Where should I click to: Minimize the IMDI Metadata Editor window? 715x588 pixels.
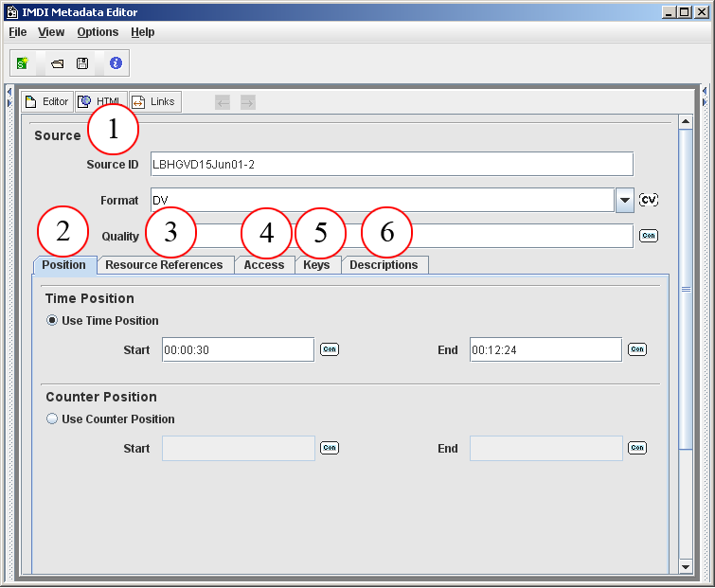pyautogui.click(x=669, y=12)
